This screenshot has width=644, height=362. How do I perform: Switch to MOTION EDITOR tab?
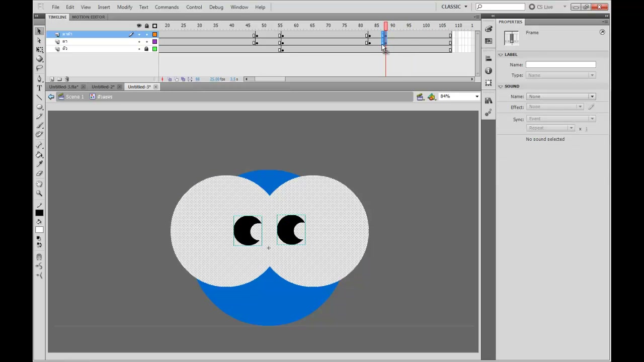(x=88, y=17)
